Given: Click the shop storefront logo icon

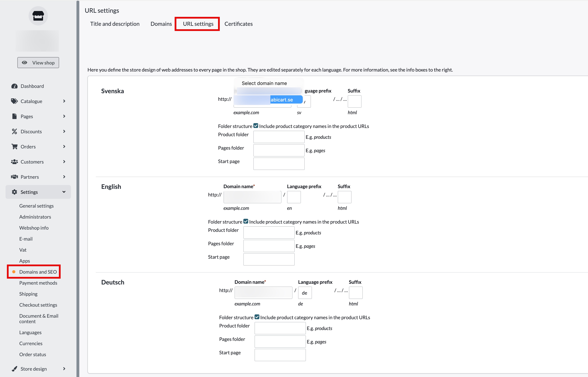Looking at the screenshot, I should coord(38,16).
